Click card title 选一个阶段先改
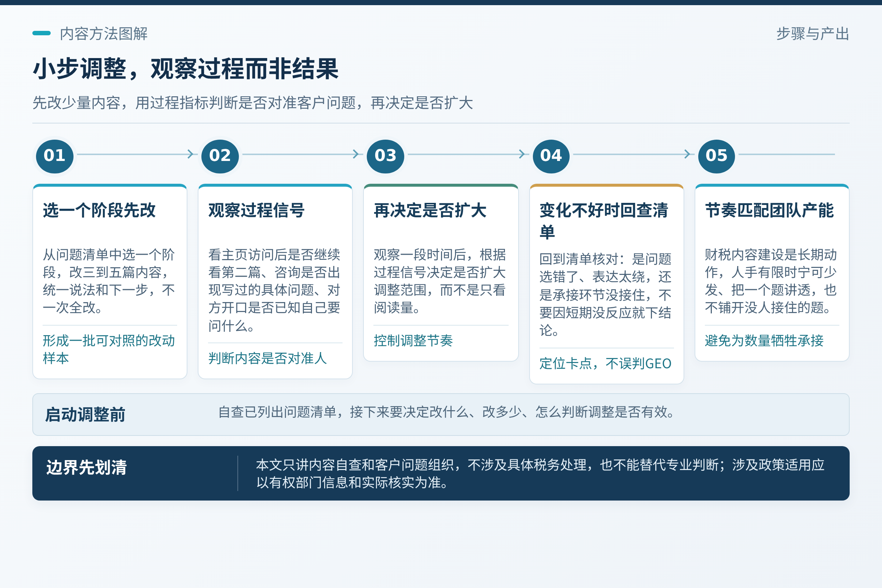 pyautogui.click(x=99, y=210)
